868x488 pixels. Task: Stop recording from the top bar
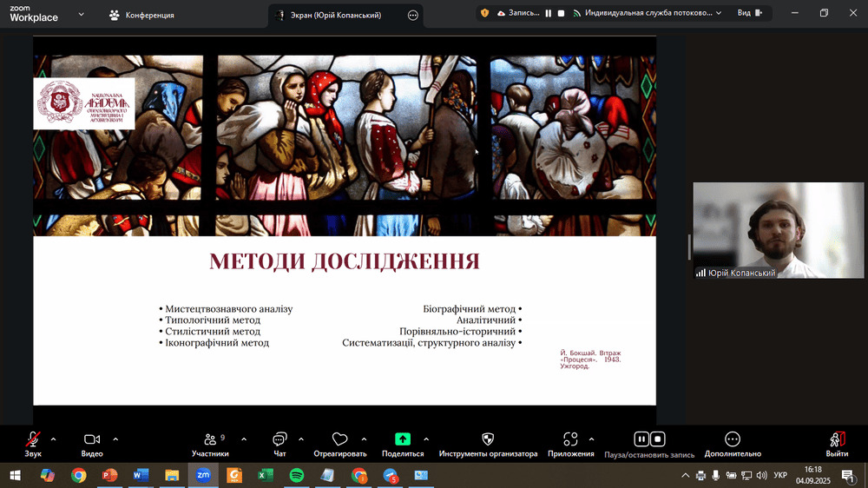(561, 13)
